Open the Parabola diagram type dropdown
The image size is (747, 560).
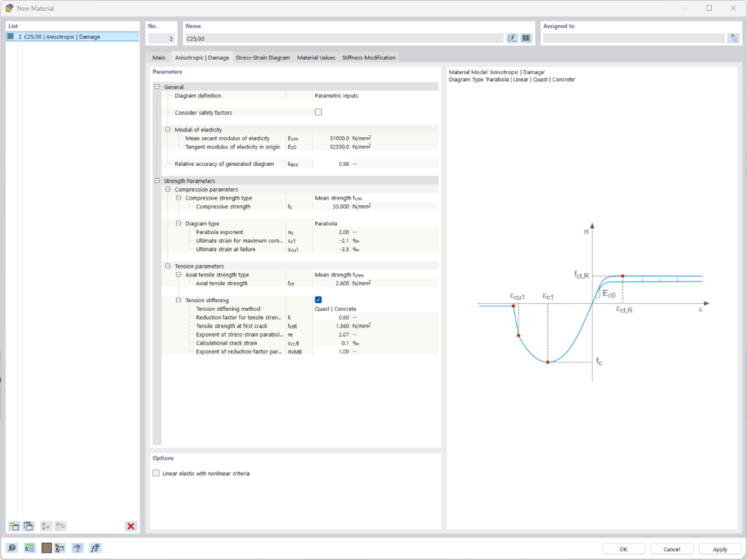[376, 223]
